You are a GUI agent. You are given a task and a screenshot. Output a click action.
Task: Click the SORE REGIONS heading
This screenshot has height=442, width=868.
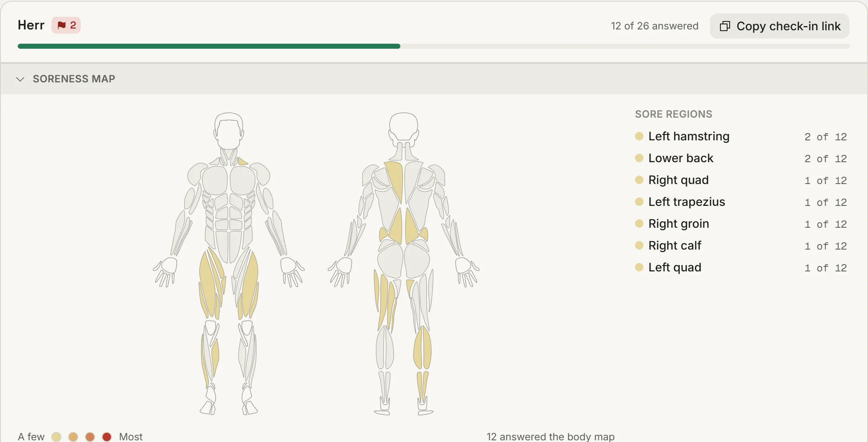click(673, 114)
